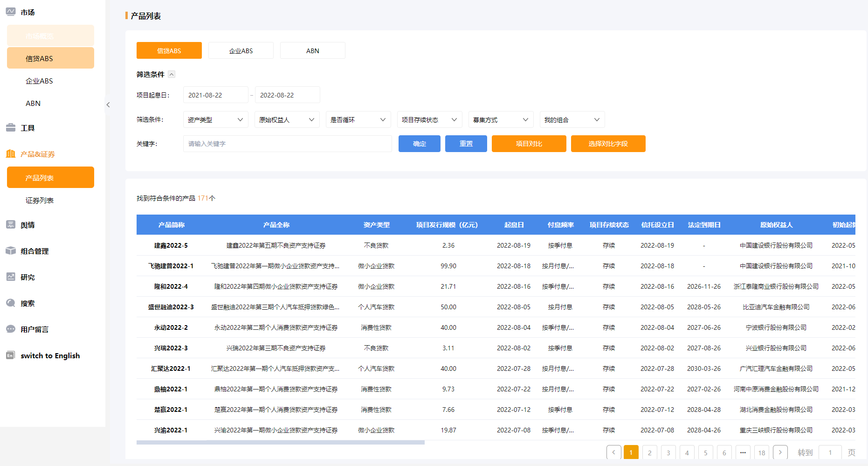Viewport: 868px width, 466px height.
Task: Click the 用户留言 chat bubble icon
Action: click(x=11, y=329)
